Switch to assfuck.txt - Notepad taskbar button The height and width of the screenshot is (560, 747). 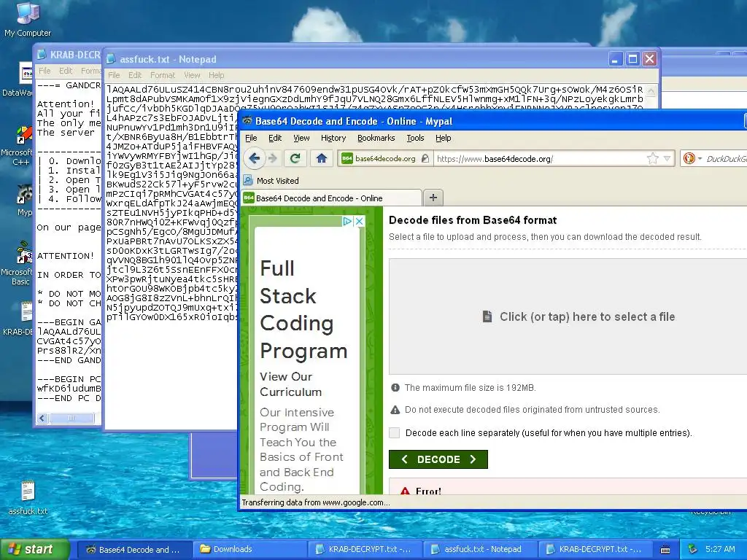pos(479,549)
